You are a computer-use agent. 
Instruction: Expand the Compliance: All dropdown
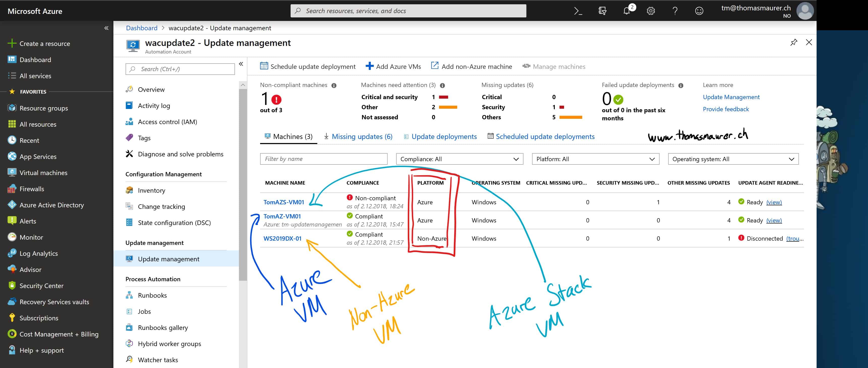pos(460,159)
